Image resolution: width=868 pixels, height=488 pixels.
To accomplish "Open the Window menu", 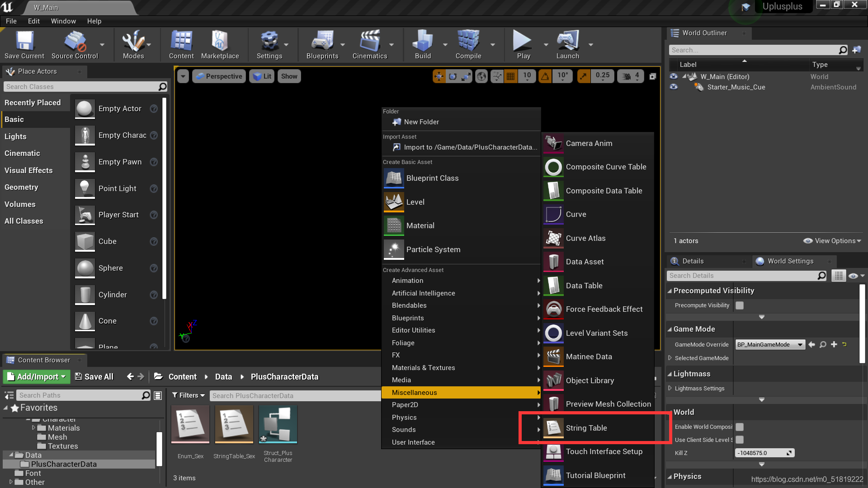I will tap(63, 21).
